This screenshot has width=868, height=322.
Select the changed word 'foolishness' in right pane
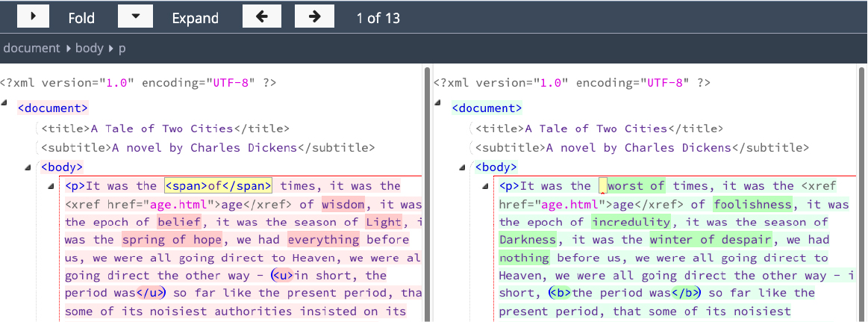click(x=752, y=204)
